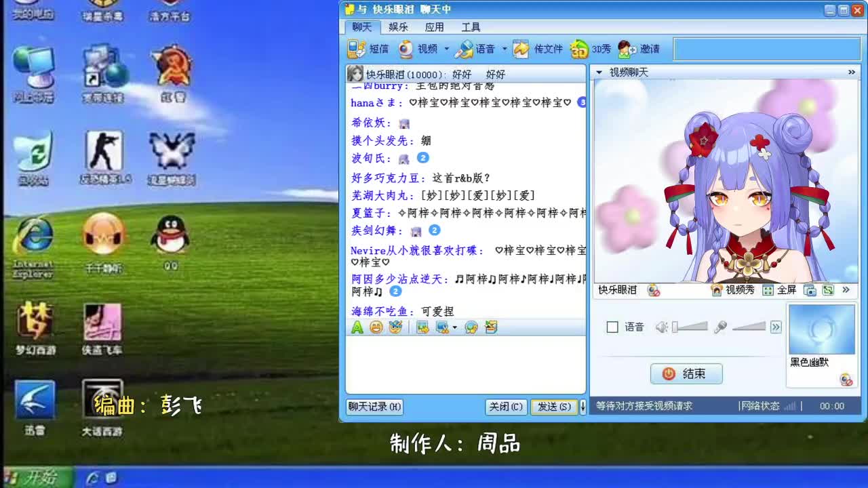Screen dimensions: 868x488
Task: Click the snapshot icon beside 全屏
Action: pyautogui.click(x=810, y=290)
